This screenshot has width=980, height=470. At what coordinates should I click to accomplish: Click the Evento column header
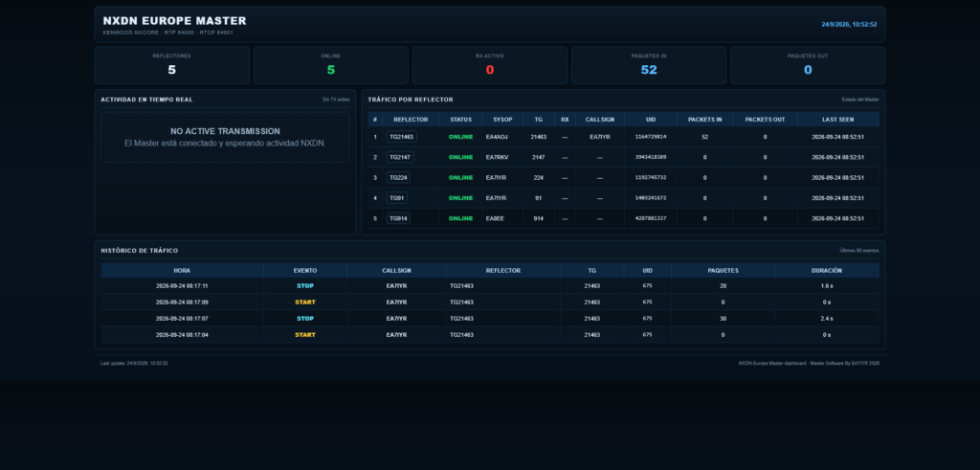click(x=305, y=271)
